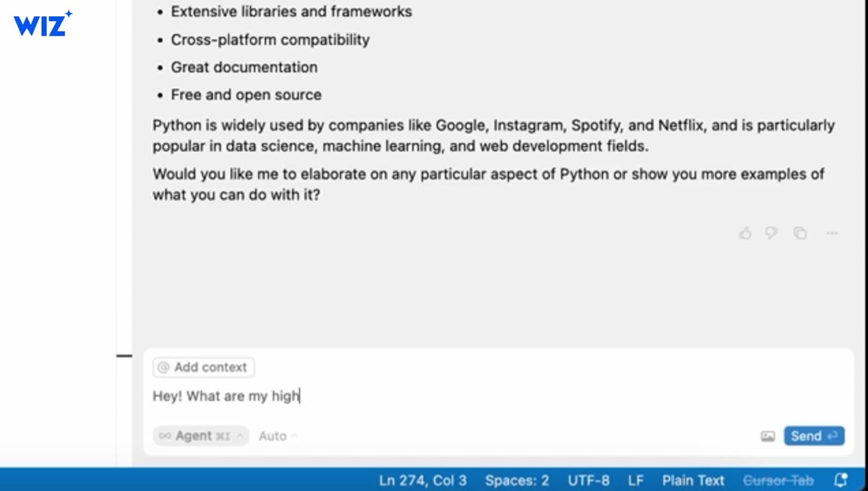Click the Send button
This screenshot has height=491, width=868.
pos(813,436)
